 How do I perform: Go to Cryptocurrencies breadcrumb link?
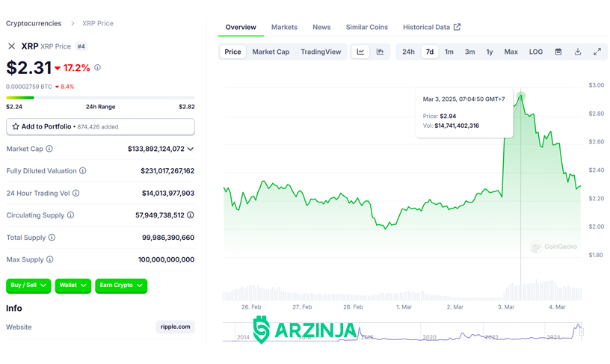34,23
